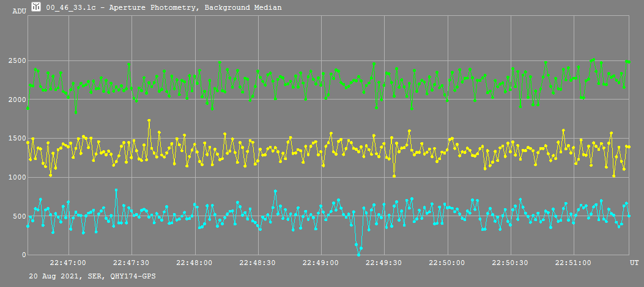
Task: Select the 22:49:30 time axis label
Action: click(x=384, y=263)
